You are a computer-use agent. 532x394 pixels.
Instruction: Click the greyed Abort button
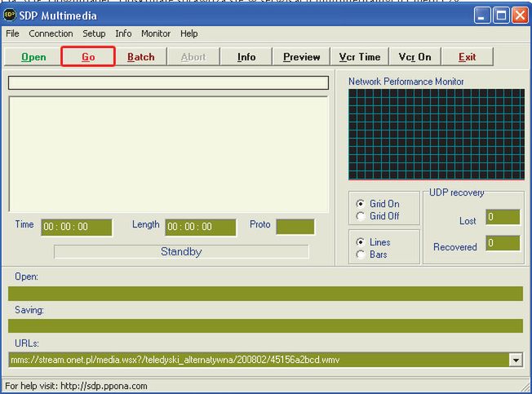[193, 56]
